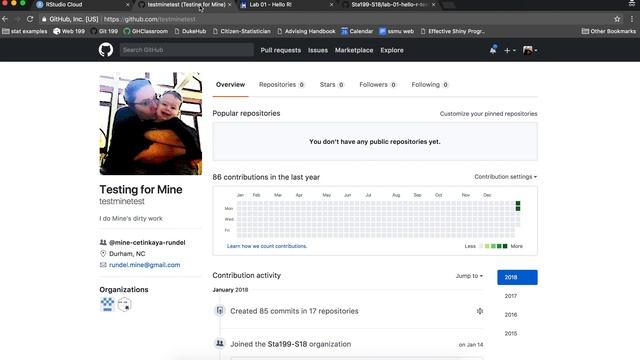Click the GitHub octocat logo

point(106,50)
